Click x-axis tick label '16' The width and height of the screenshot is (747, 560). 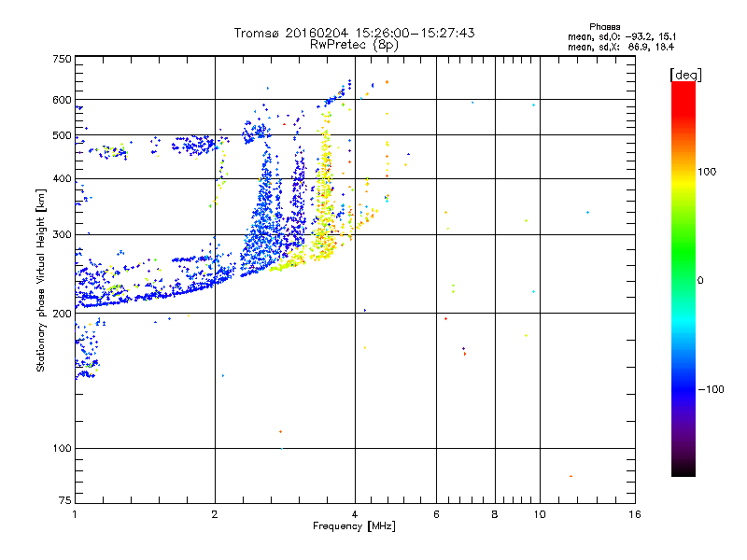coord(635,514)
